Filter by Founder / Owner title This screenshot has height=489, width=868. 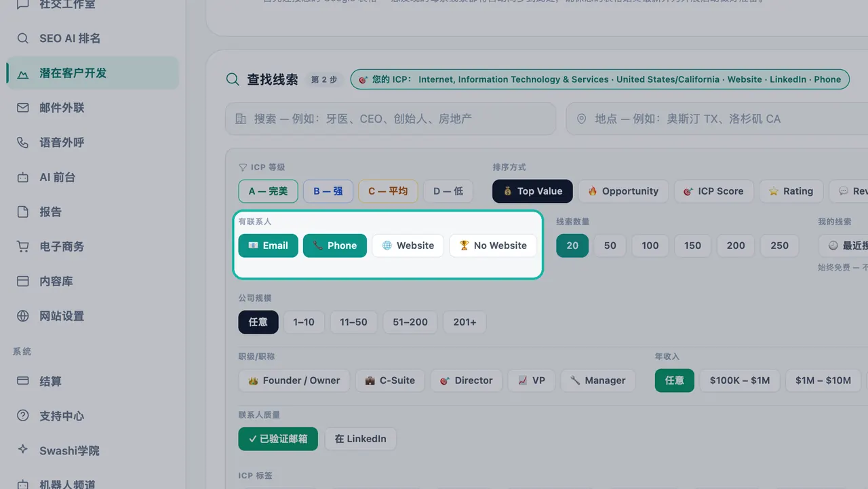294,380
